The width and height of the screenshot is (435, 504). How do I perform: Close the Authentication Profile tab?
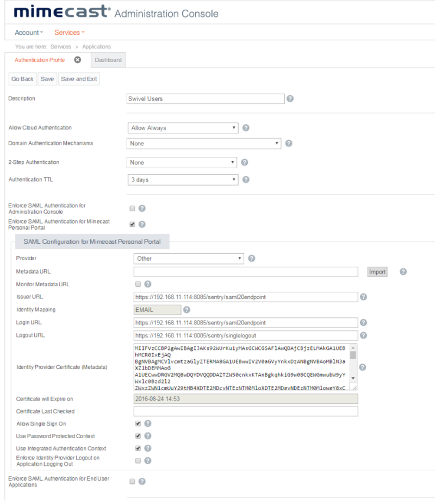pyautogui.click(x=77, y=60)
